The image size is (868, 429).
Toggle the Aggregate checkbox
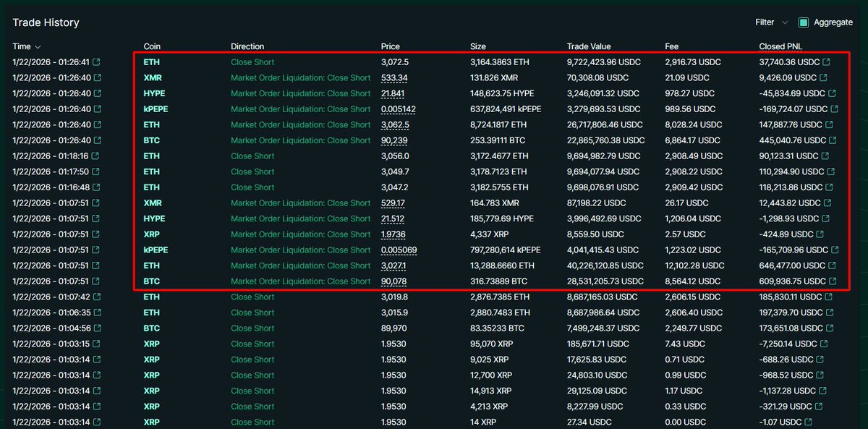pos(804,22)
